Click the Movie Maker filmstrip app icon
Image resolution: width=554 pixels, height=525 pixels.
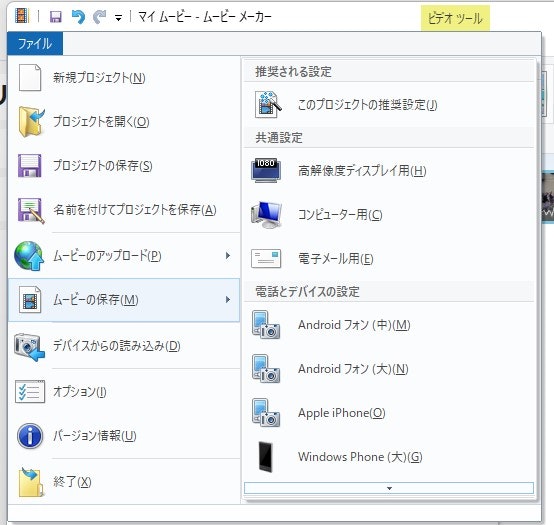point(22,16)
